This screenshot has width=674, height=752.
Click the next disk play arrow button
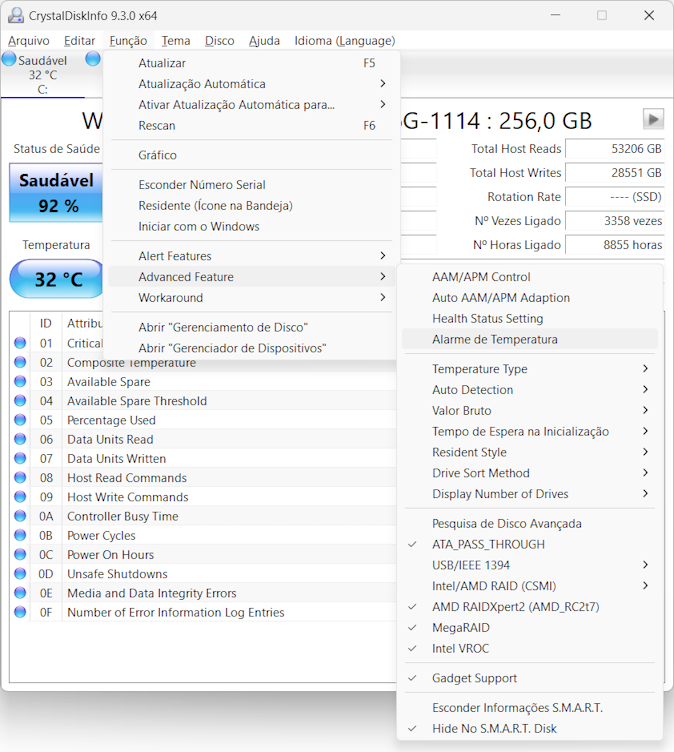pos(653,119)
